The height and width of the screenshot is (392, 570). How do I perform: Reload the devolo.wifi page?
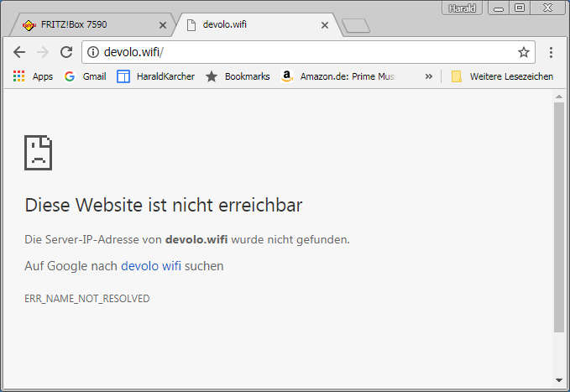(66, 52)
